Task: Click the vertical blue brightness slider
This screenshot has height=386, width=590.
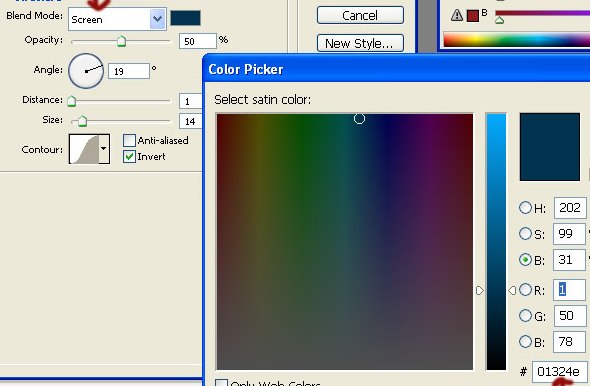Action: [496, 242]
